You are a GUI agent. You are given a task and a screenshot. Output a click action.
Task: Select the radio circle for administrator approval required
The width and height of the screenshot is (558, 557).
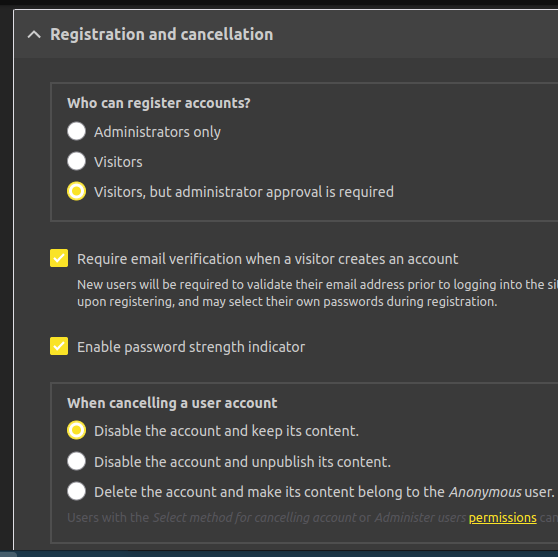point(77,191)
